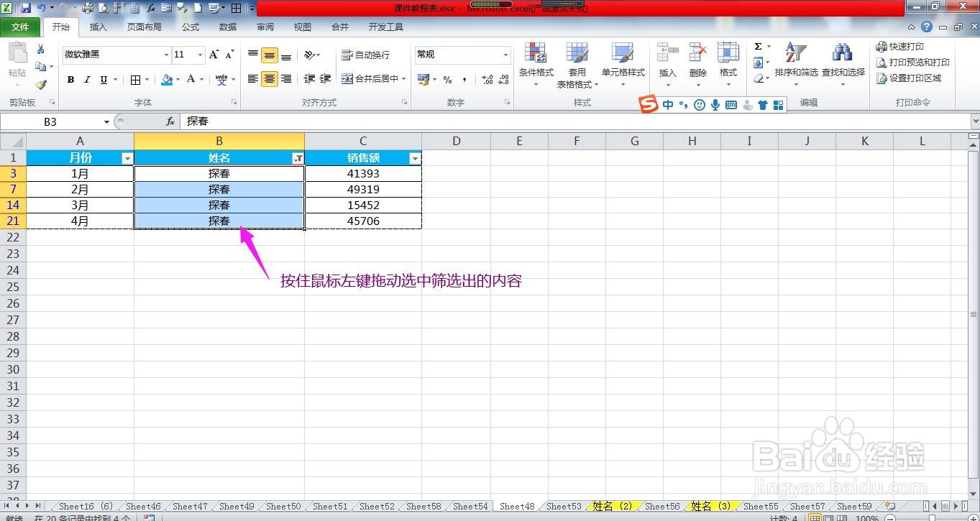The height and width of the screenshot is (521, 980).
Task: Click decrease decimal icon
Action: 503,80
